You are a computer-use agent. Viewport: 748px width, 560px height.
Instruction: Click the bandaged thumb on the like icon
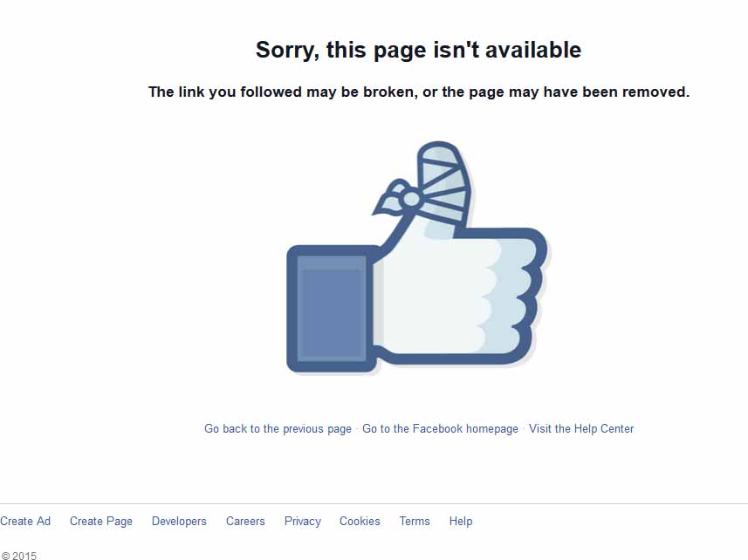point(443,188)
